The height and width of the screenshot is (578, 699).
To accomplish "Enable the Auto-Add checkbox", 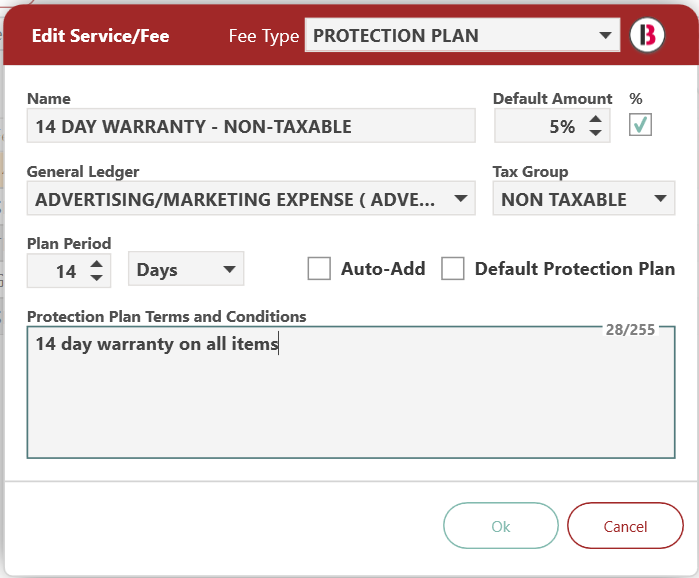I will point(319,268).
